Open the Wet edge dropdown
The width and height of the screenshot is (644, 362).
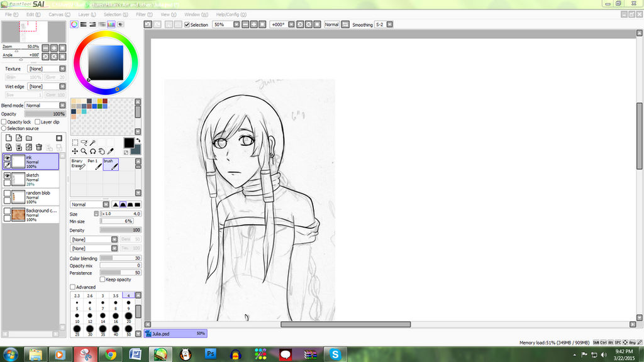pos(47,87)
